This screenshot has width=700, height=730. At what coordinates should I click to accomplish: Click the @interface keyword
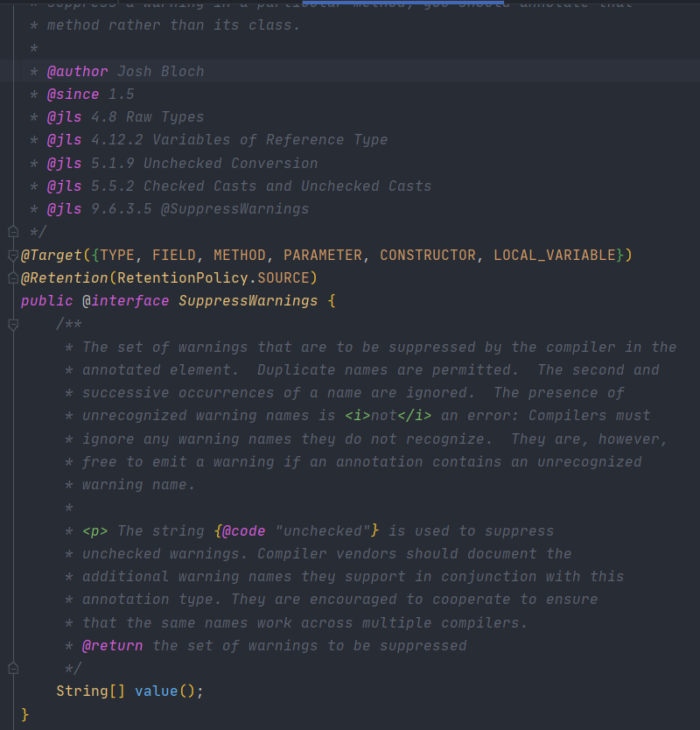click(x=126, y=301)
